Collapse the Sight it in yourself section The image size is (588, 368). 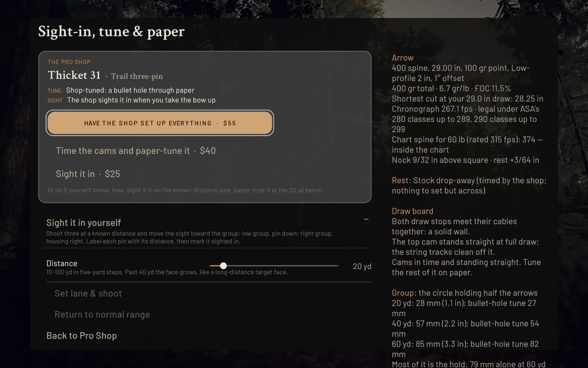tap(366, 219)
